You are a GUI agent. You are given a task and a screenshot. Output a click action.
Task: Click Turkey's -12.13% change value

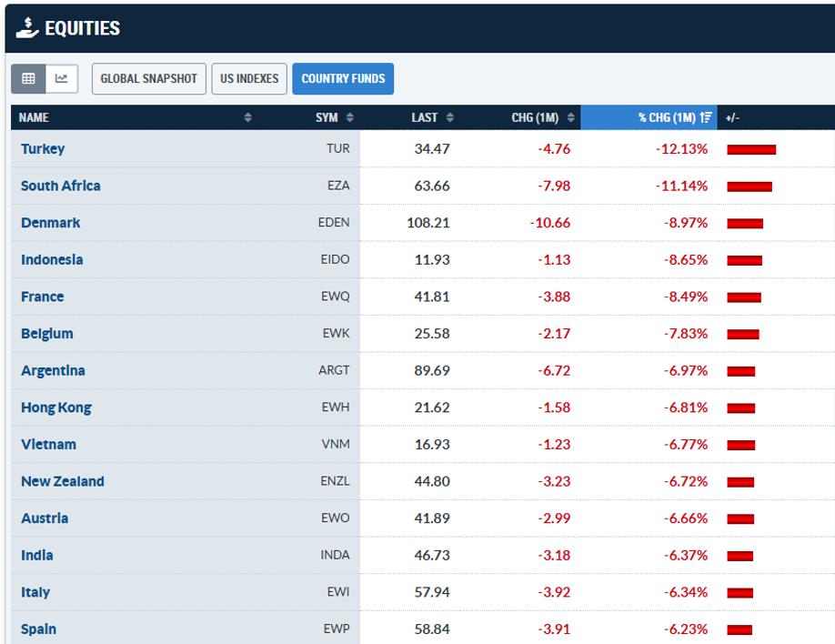[x=681, y=148]
